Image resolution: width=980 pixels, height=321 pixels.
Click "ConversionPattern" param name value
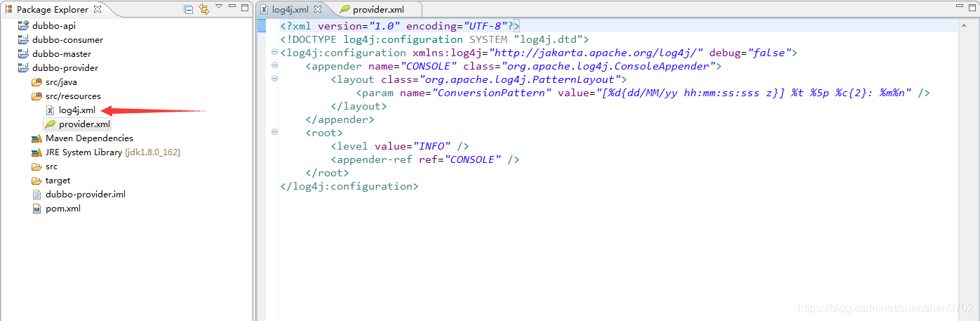click(x=491, y=93)
